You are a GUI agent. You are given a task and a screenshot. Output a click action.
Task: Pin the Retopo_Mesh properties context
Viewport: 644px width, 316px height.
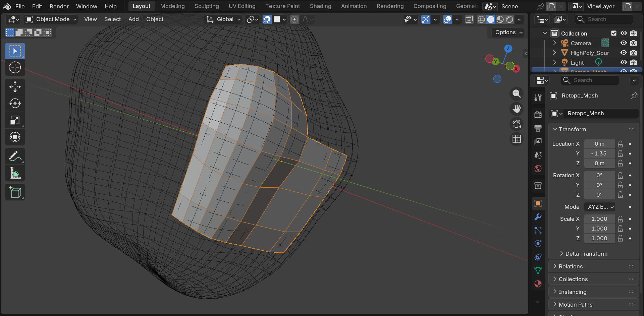point(634,96)
